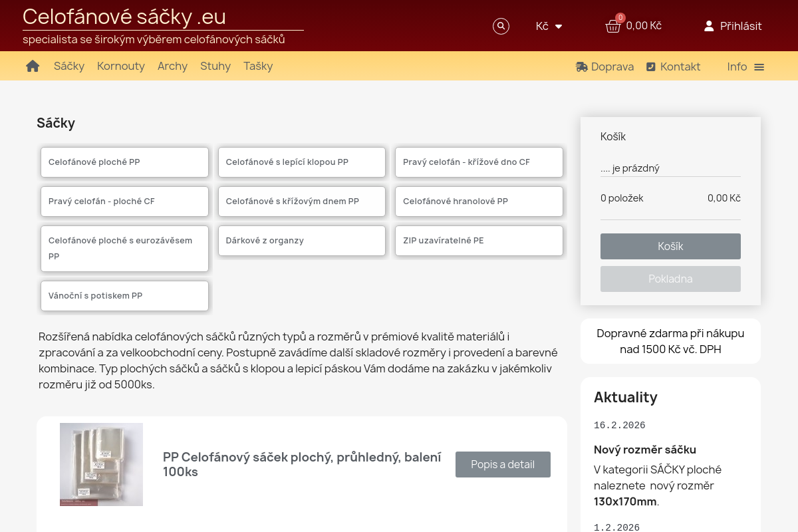
Task: Open Dárkové z organzy category
Action: pos(302,241)
